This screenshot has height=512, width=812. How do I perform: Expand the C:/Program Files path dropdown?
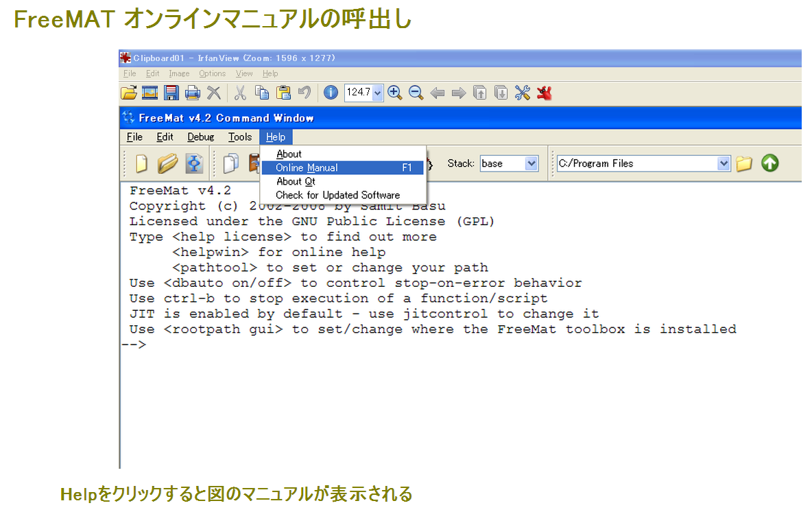[724, 164]
